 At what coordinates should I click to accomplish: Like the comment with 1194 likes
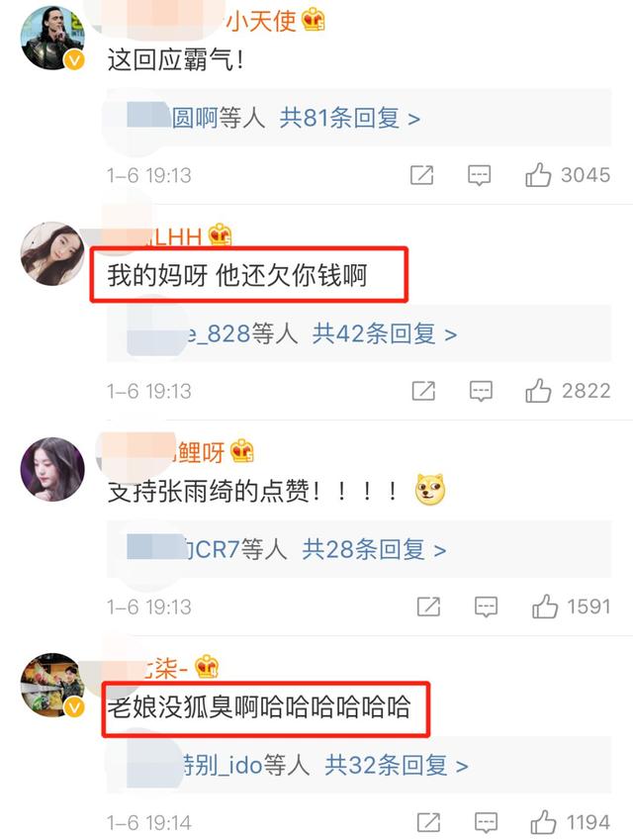[544, 822]
